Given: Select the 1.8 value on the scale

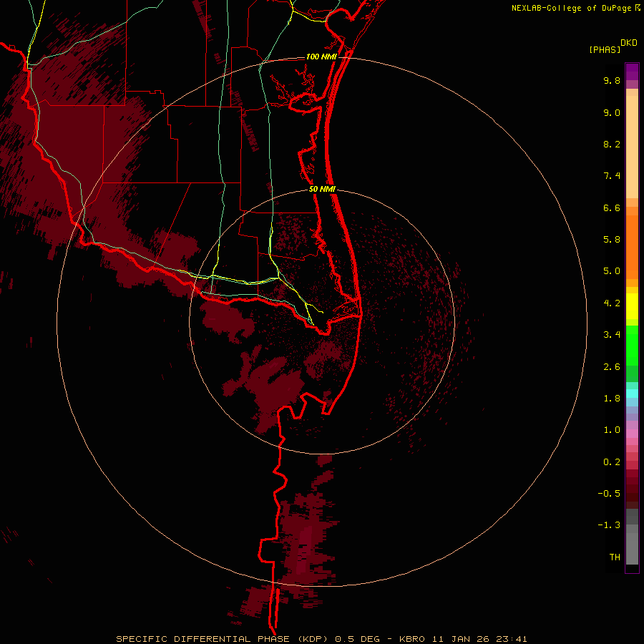Looking at the screenshot, I should pyautogui.click(x=612, y=399).
